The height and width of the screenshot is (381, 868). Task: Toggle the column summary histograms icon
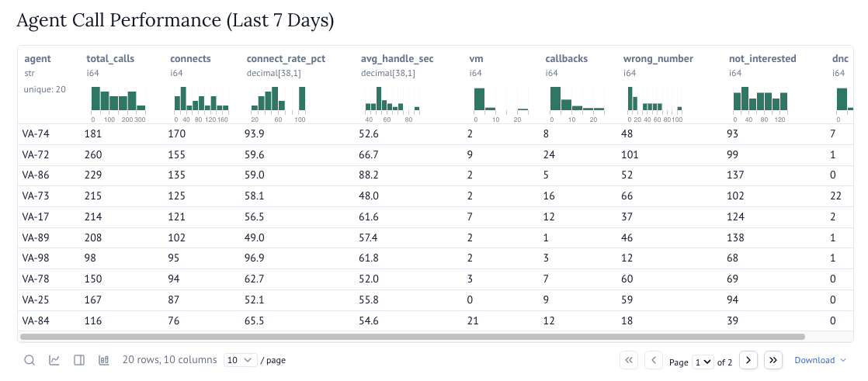click(103, 360)
